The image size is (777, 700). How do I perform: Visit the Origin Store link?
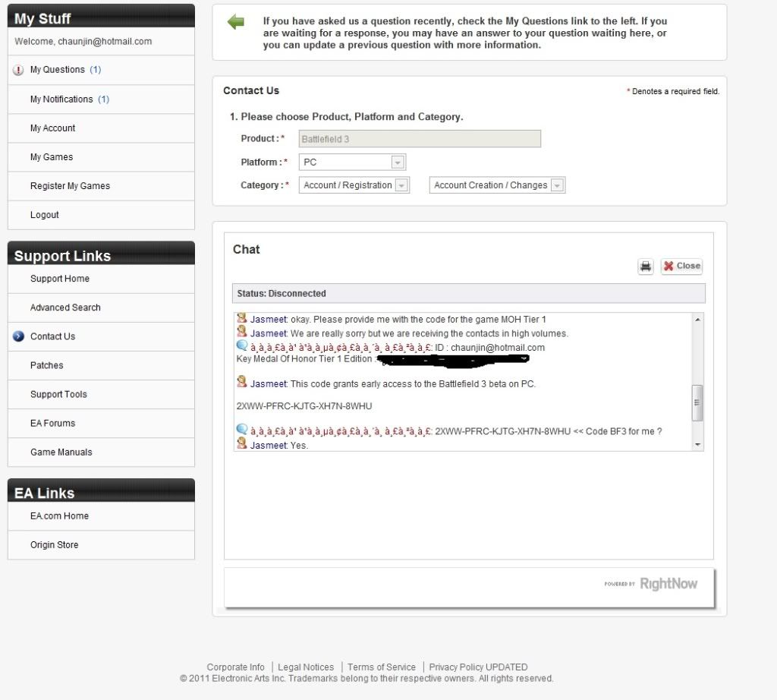click(54, 545)
